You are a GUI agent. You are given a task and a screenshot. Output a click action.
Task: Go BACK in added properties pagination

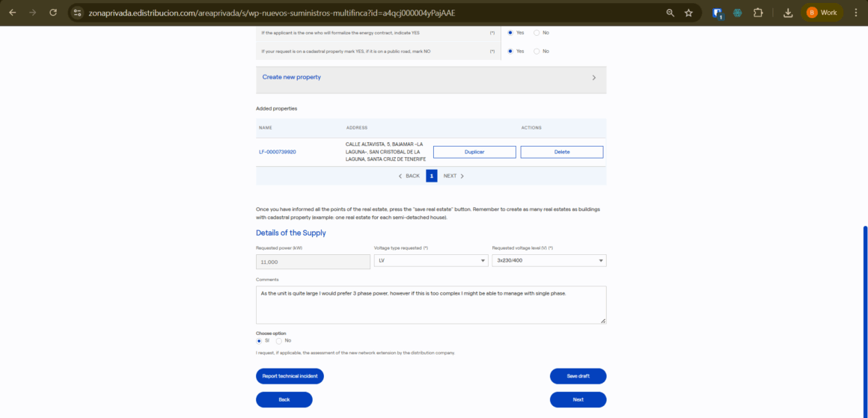409,176
